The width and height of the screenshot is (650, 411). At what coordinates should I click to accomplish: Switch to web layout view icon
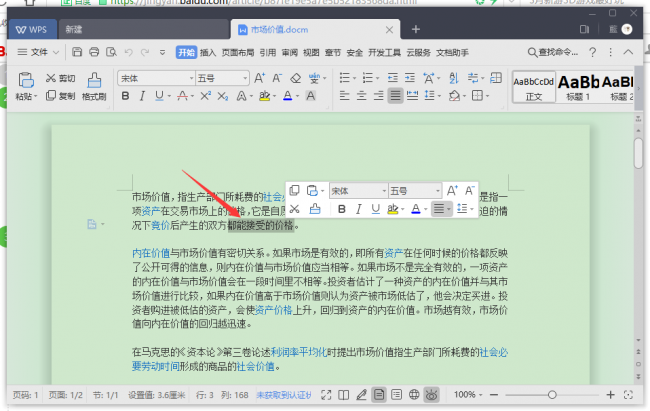pyautogui.click(x=414, y=395)
